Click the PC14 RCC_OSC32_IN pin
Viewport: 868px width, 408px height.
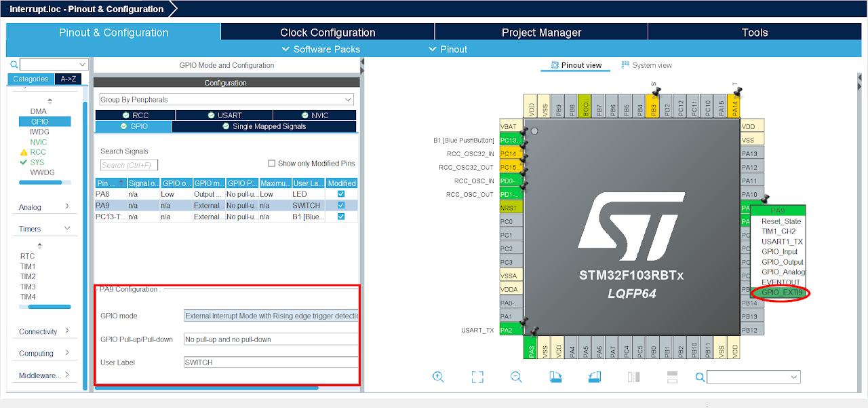tap(511, 153)
